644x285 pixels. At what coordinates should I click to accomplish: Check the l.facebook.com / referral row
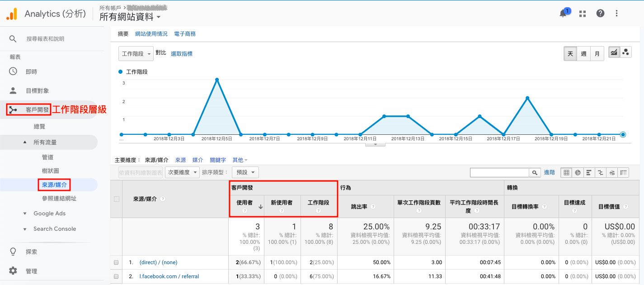pyautogui.click(x=116, y=276)
